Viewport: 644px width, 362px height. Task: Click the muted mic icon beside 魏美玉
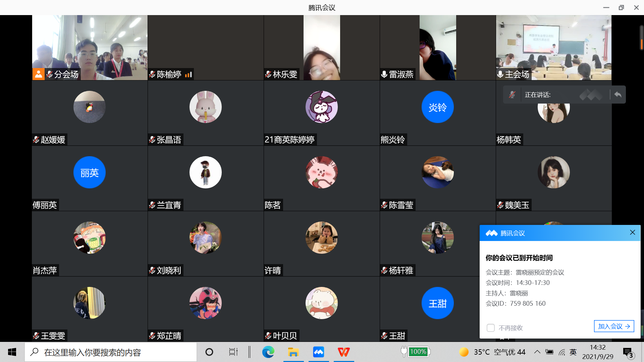pos(500,205)
